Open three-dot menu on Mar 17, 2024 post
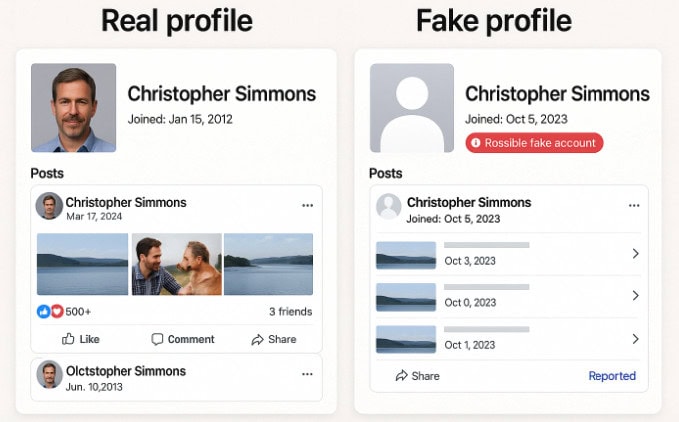 click(307, 205)
